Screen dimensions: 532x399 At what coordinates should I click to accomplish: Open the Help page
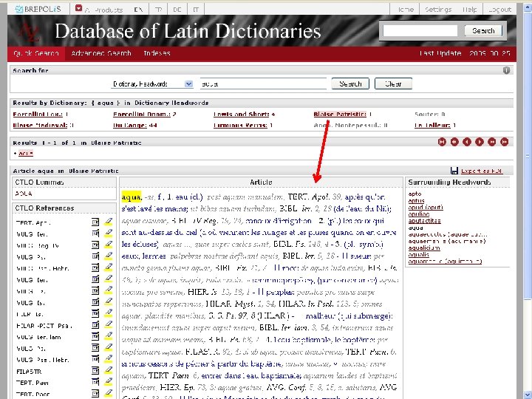[470, 10]
